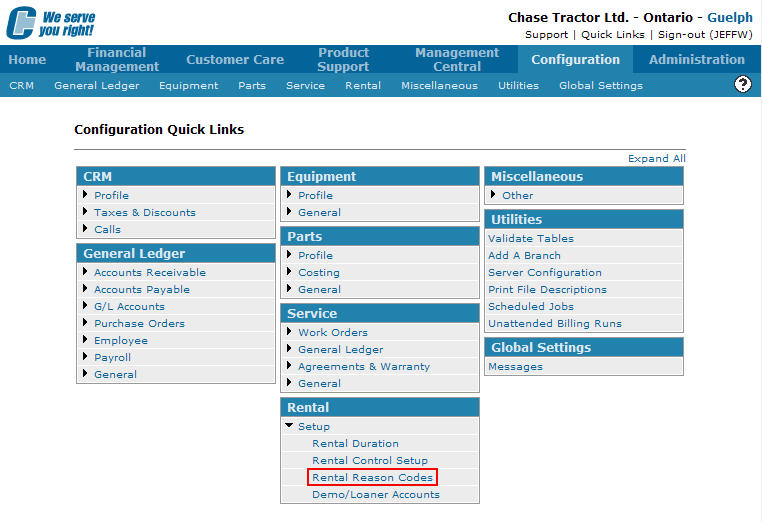Expand the CRM Profile section

pyautogui.click(x=111, y=196)
